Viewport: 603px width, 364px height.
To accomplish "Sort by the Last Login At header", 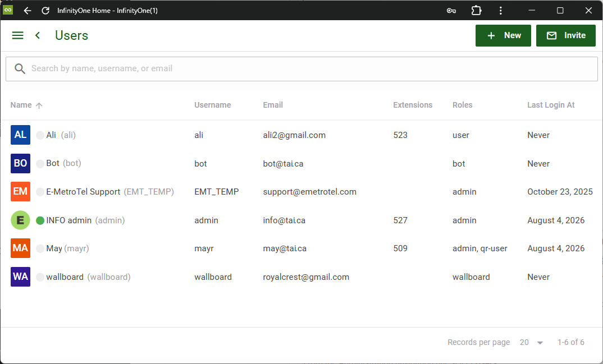I will (x=551, y=105).
